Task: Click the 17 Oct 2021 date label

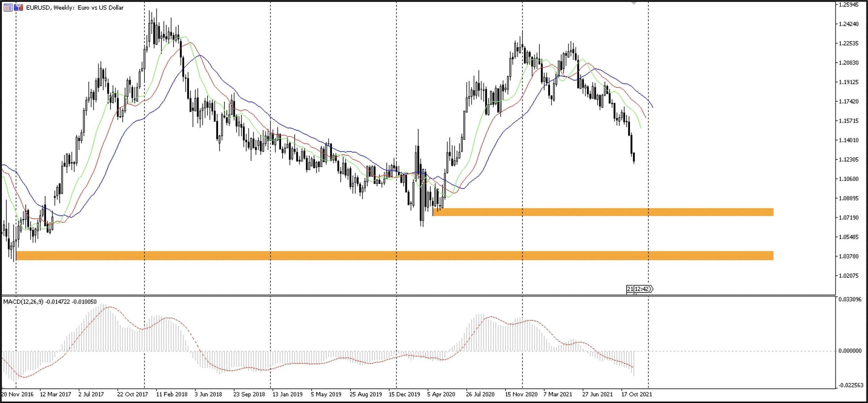Action: pyautogui.click(x=636, y=394)
